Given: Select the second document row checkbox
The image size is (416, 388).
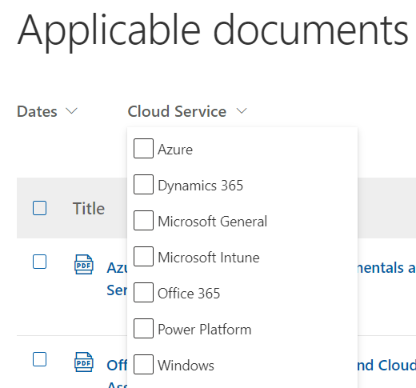Looking at the screenshot, I should (x=40, y=359).
